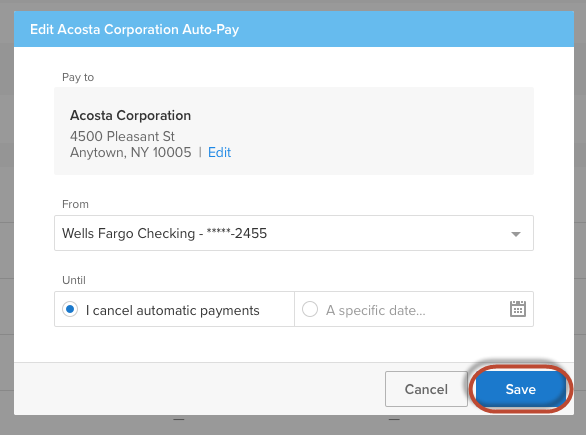Open the Wells Fargo Checking account dropdown
The height and width of the screenshot is (435, 586).
294,233
